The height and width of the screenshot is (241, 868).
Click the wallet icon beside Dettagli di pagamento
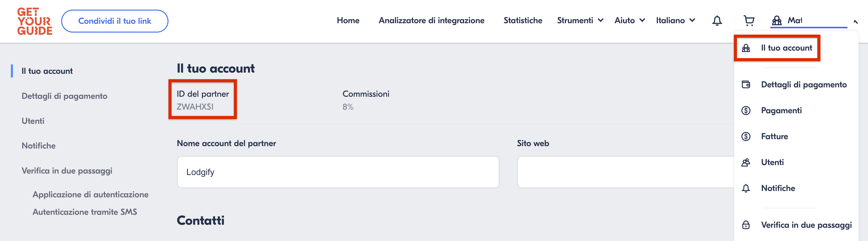coord(746,84)
